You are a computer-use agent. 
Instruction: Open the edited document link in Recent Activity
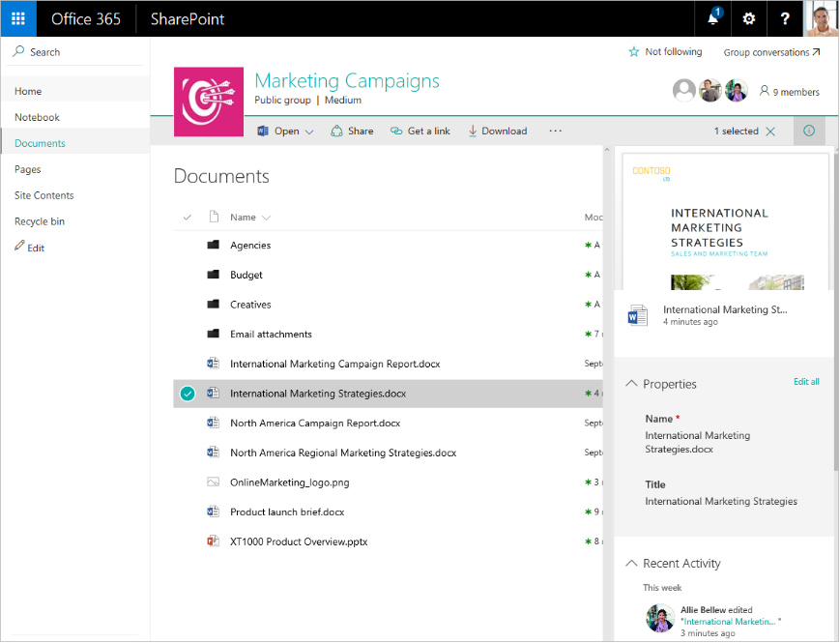click(x=730, y=622)
